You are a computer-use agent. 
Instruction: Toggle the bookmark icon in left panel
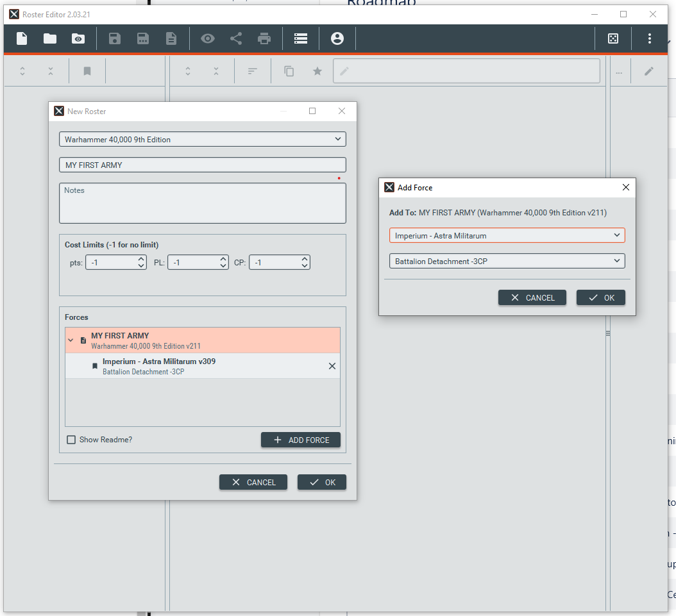pyautogui.click(x=87, y=72)
